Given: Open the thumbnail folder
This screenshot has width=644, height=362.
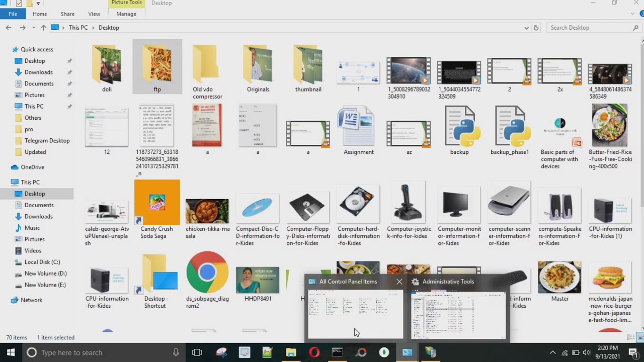Looking at the screenshot, I should click(308, 68).
